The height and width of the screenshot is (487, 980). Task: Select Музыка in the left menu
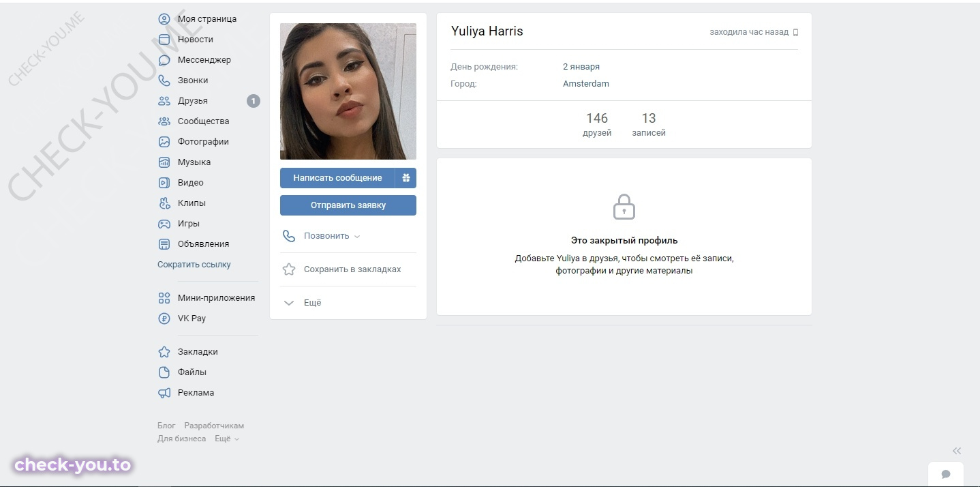(194, 162)
